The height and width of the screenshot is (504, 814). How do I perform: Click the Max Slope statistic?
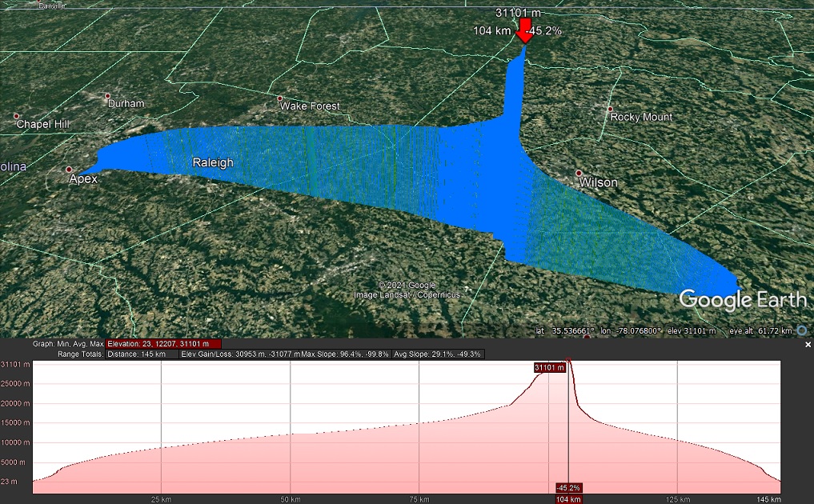click(345, 354)
